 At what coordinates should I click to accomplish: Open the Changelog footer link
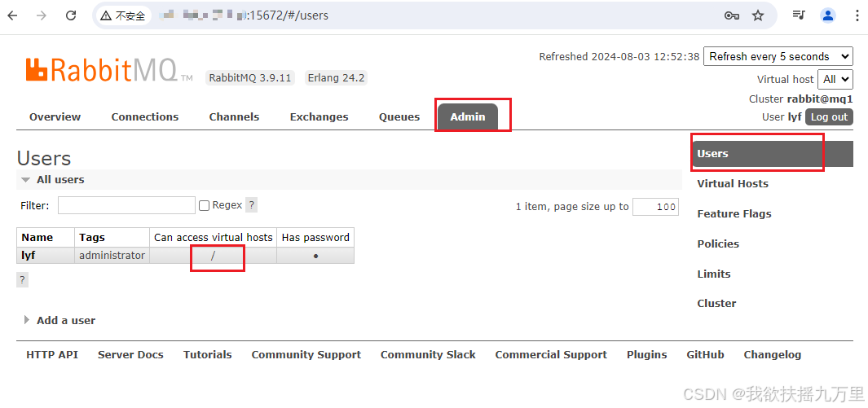coord(772,355)
